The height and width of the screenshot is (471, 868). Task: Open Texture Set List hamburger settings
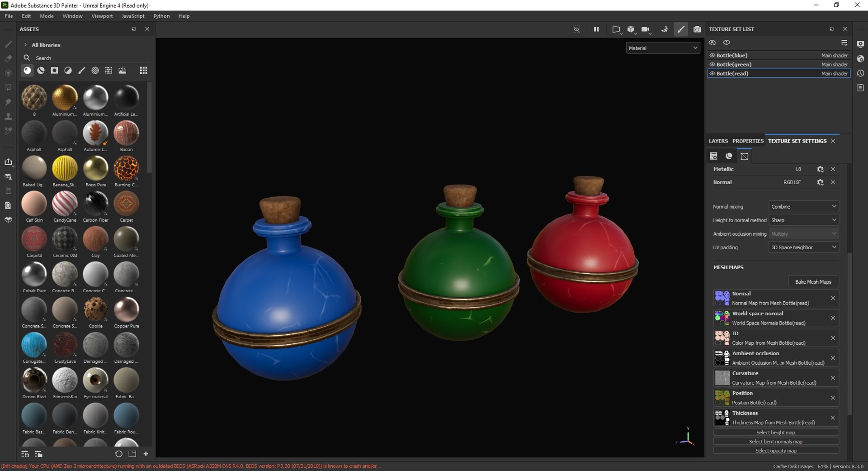(844, 43)
